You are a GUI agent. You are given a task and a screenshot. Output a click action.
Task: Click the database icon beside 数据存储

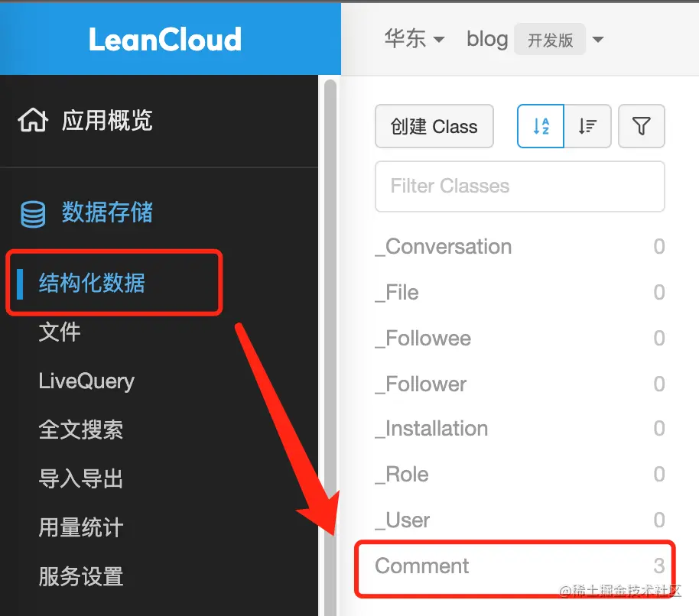pyautogui.click(x=33, y=214)
